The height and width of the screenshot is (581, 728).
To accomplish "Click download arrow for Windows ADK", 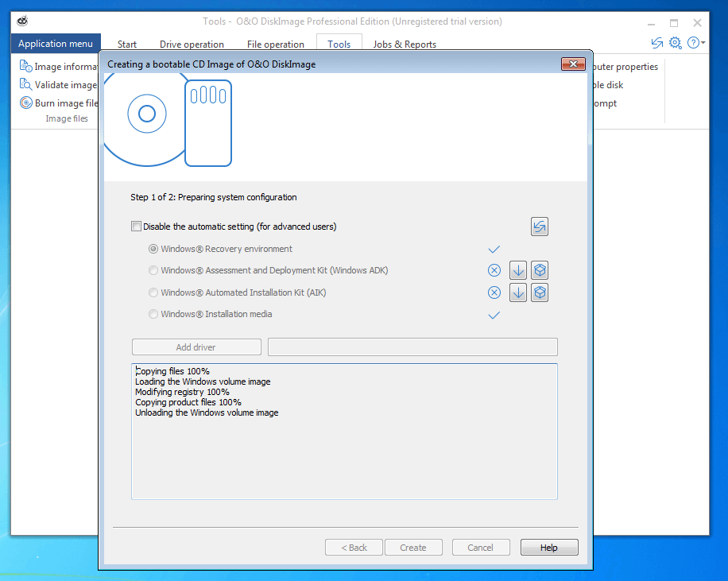I will [518, 270].
